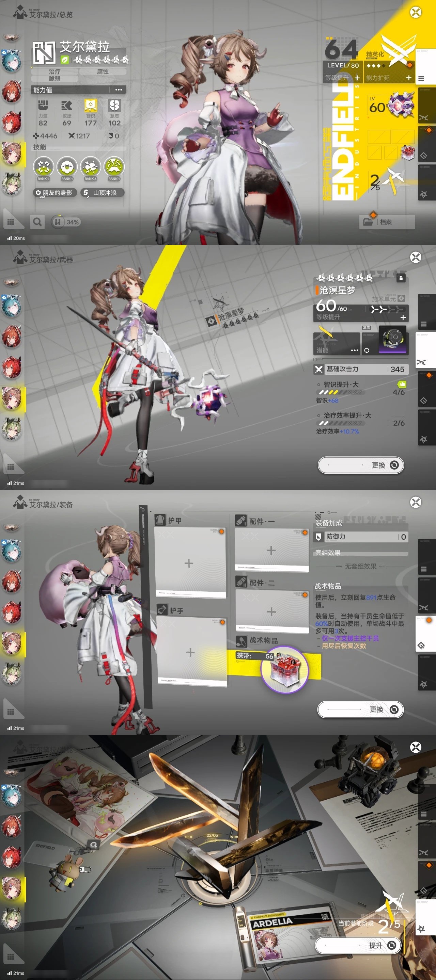This screenshot has width=436, height=980.
Task: Open the 档案 archive folder button
Action: pos(386,222)
